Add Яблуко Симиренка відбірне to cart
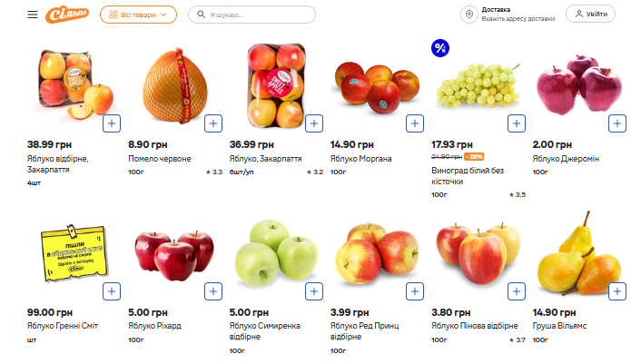Image resolution: width=631 pixels, height=364 pixels. (x=314, y=291)
